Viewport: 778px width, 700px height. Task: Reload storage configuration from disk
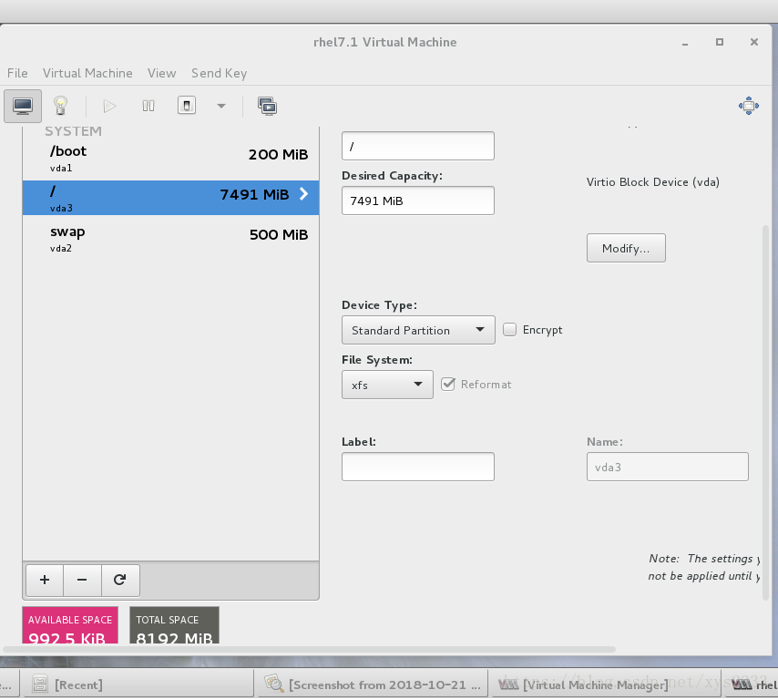tap(120, 580)
